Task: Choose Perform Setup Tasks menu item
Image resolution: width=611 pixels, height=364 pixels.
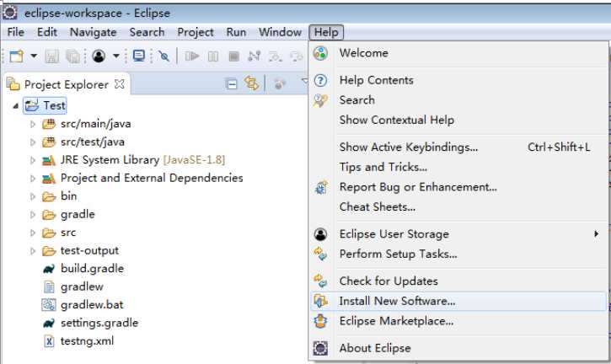Action: 458,254
